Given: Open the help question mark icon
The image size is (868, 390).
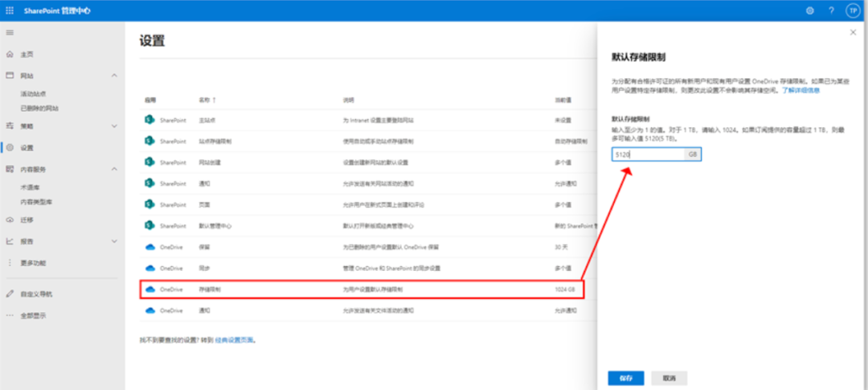Looking at the screenshot, I should coord(832,10).
